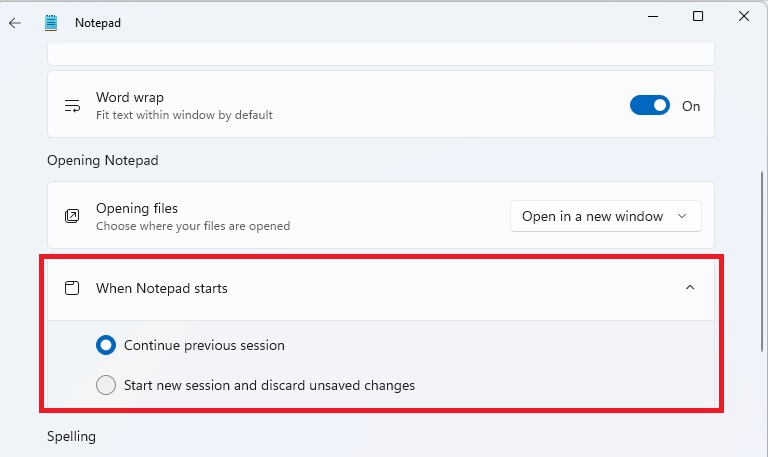Collapse the When Notepad starts chevron
768x457 pixels.
point(689,288)
